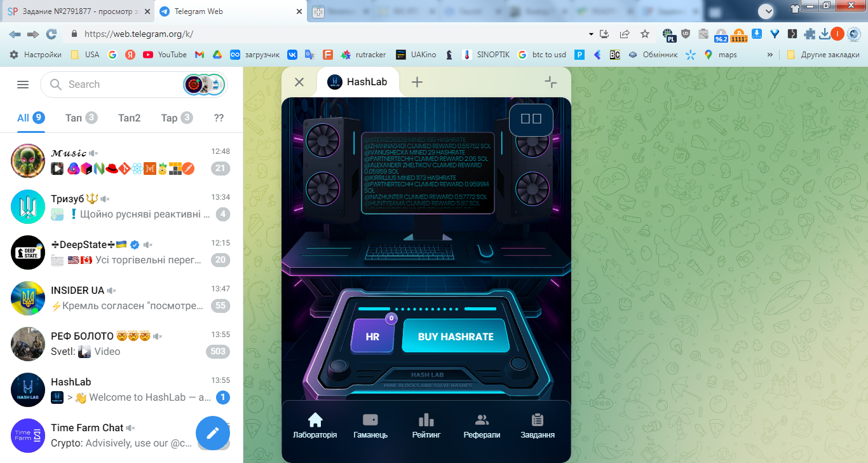Image resolution: width=868 pixels, height=463 pixels.
Task: Open the Time Farm Chat conversation
Action: coord(121,436)
